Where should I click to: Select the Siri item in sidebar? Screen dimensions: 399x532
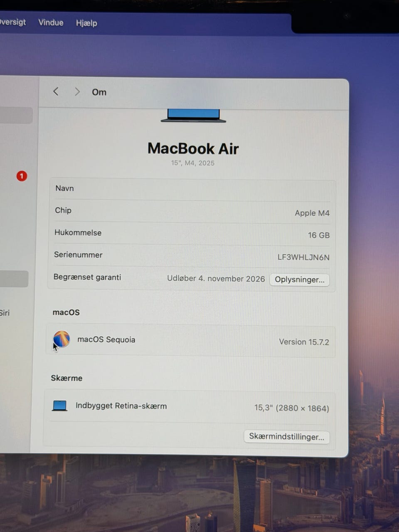coord(5,313)
